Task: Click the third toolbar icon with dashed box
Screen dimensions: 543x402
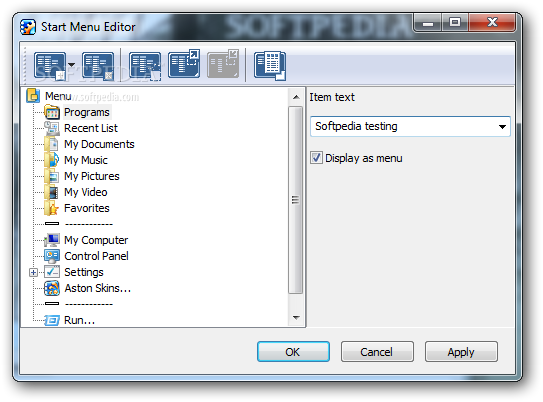Action: pos(145,65)
